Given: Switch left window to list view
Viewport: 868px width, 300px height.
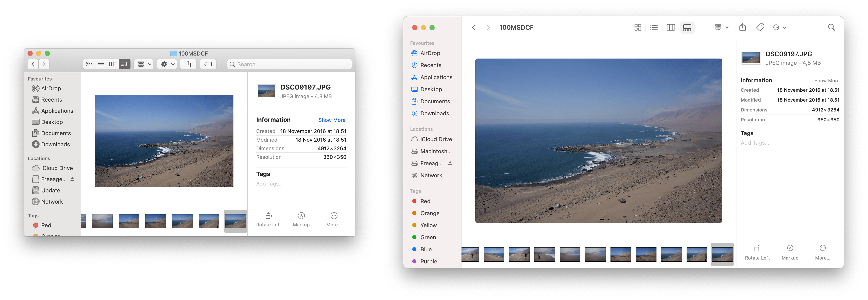Looking at the screenshot, I should tap(101, 64).
